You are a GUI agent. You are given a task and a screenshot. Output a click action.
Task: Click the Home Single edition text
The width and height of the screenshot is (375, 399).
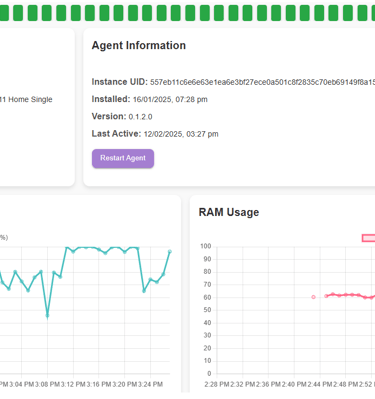point(30,99)
